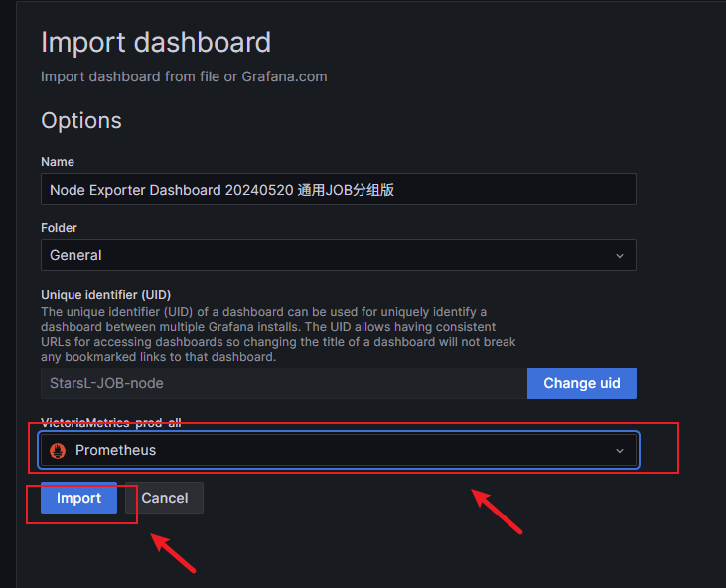
Task: Open the Prometheus data source dropdown
Action: click(339, 450)
